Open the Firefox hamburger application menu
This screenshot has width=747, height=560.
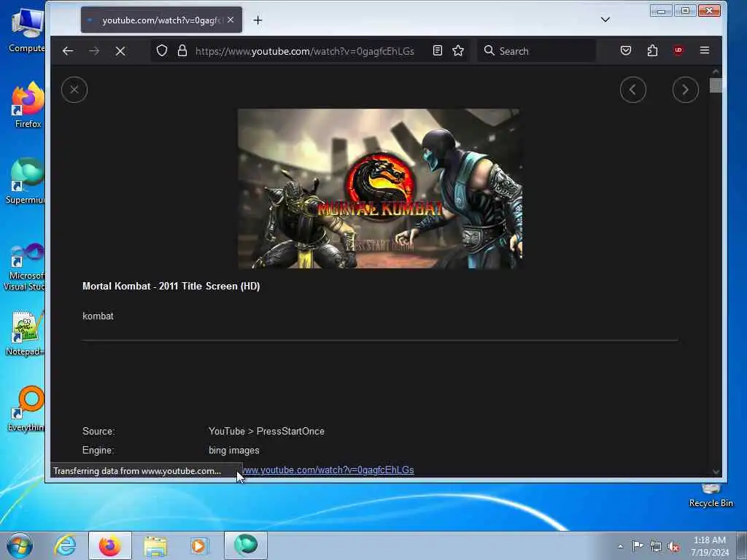[x=705, y=50]
